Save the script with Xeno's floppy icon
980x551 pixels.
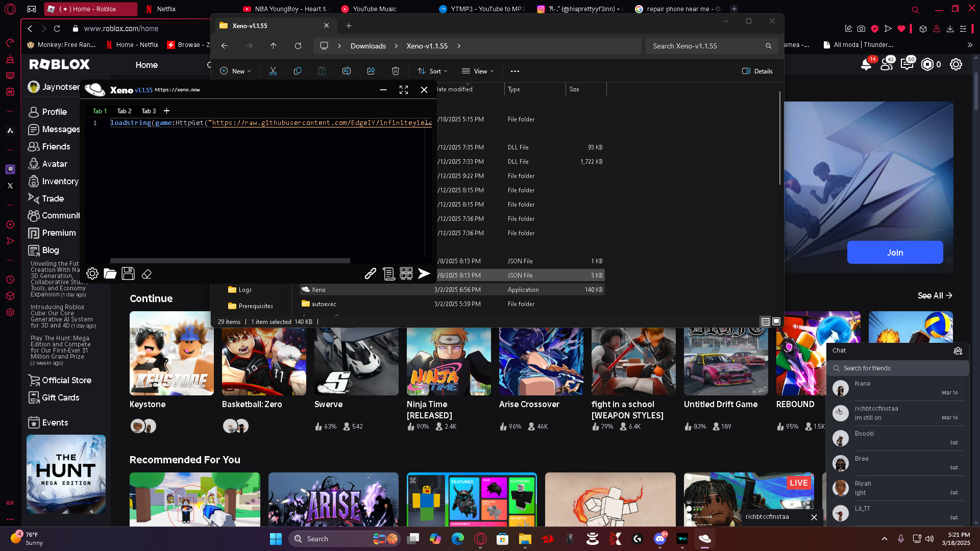pos(128,274)
